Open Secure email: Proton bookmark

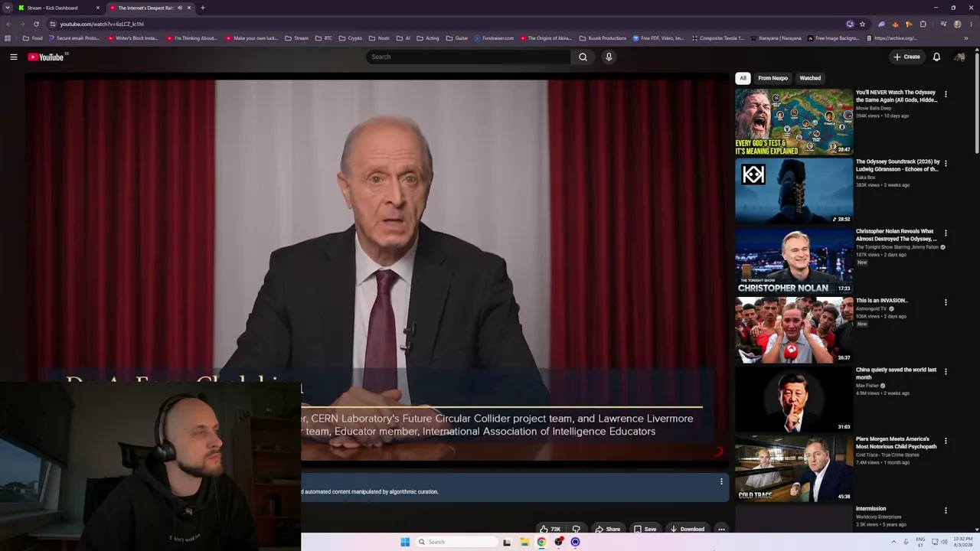pos(73,38)
